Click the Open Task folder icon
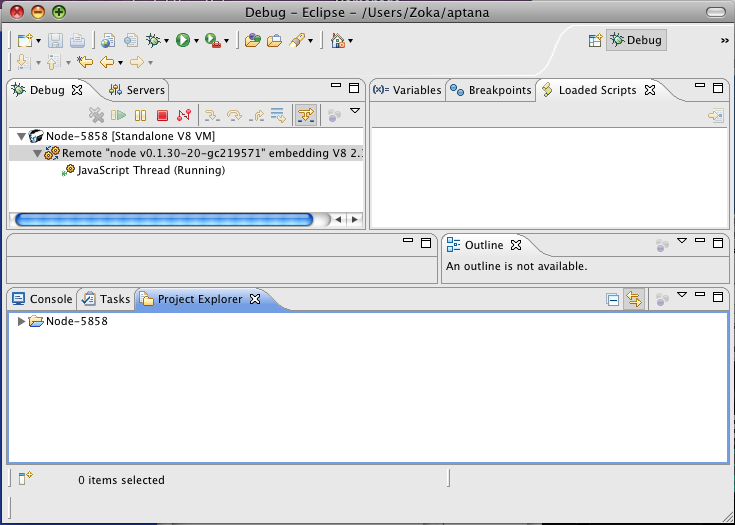 [275, 41]
